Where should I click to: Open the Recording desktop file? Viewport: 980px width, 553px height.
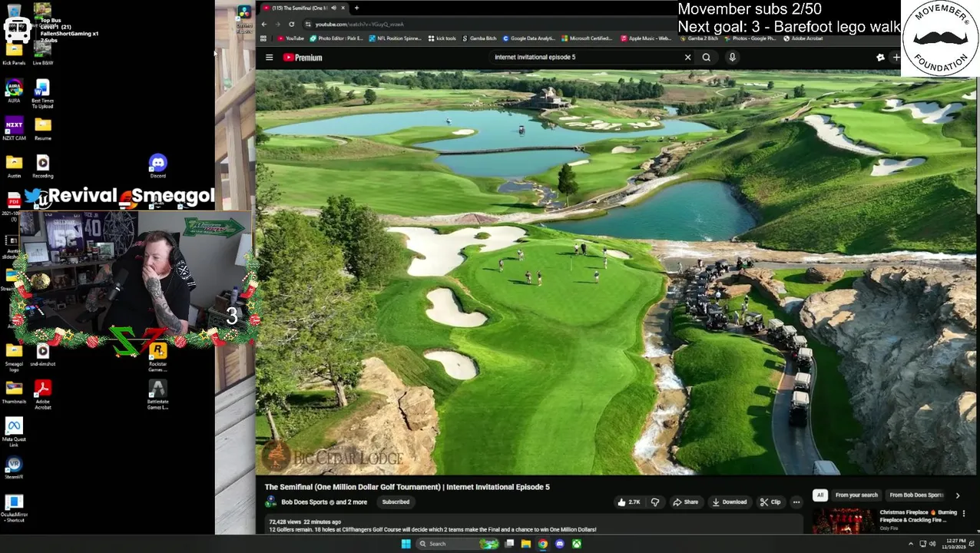(42, 166)
